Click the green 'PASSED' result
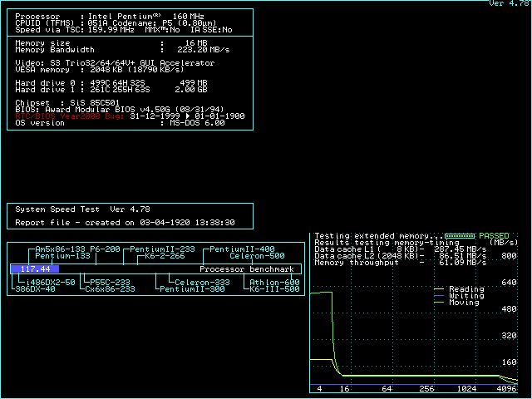 (x=494, y=236)
